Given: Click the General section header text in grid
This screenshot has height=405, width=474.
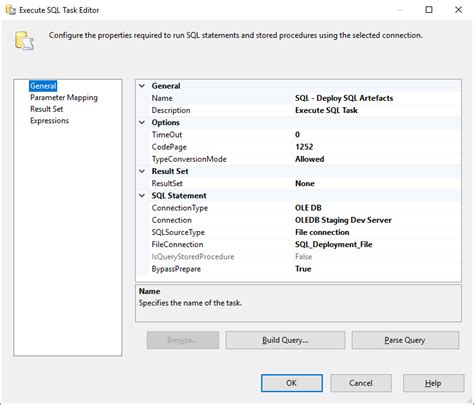Looking at the screenshot, I should (x=166, y=86).
